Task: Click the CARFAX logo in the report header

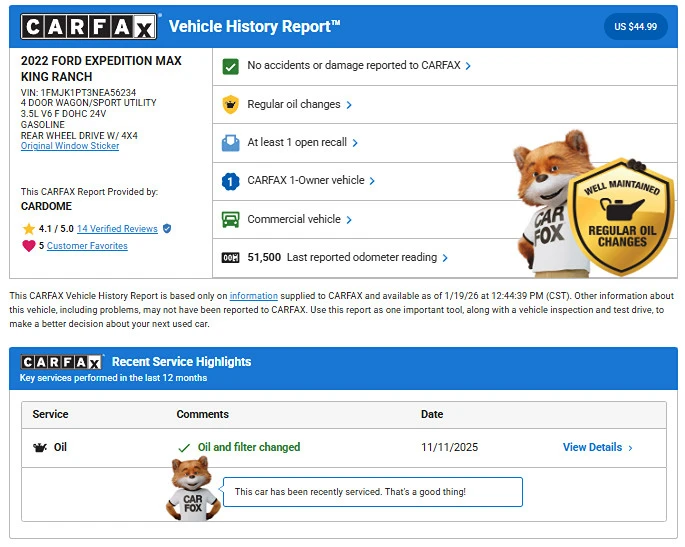Action: click(89, 27)
